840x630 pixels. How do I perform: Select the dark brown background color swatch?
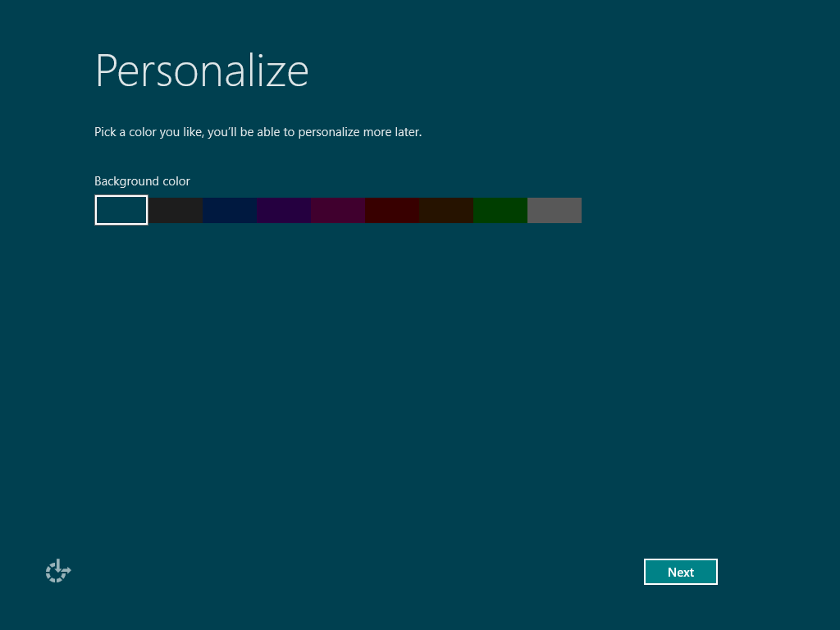(445, 210)
